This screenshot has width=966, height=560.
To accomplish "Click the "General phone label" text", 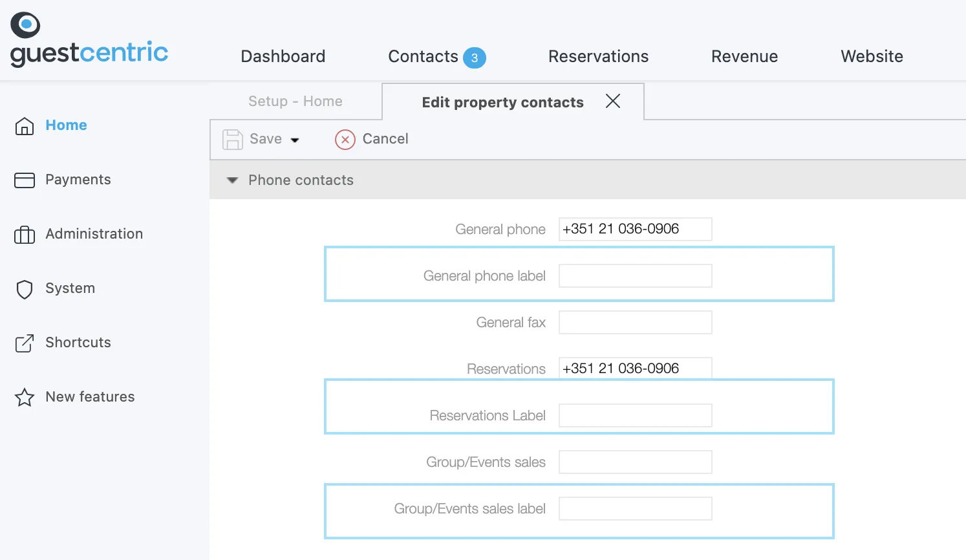I will (484, 276).
